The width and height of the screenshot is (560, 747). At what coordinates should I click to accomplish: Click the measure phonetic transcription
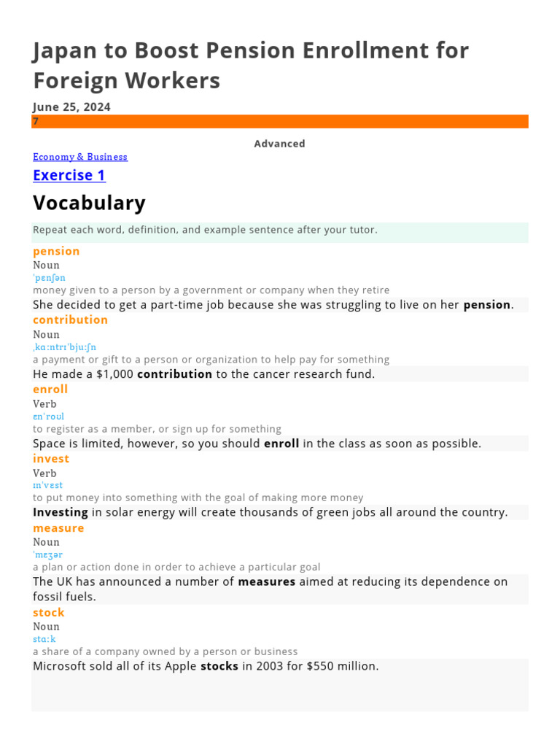[47, 554]
